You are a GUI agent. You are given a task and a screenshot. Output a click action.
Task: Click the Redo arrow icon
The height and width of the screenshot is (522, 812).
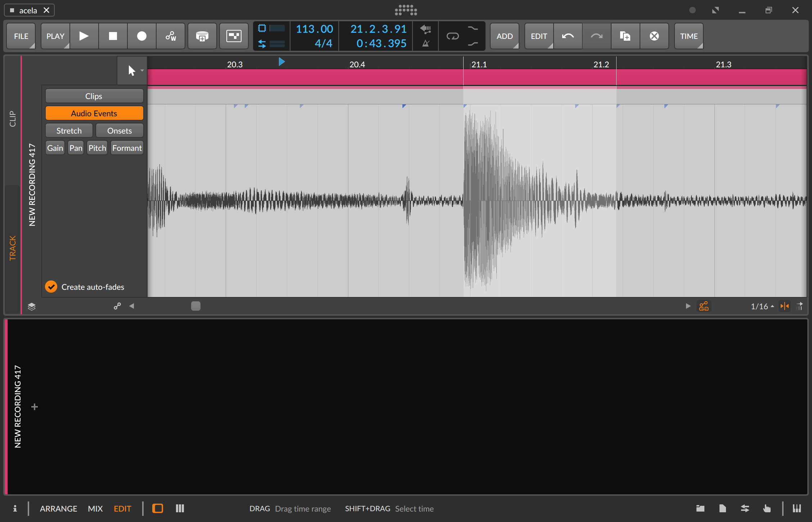coord(597,36)
